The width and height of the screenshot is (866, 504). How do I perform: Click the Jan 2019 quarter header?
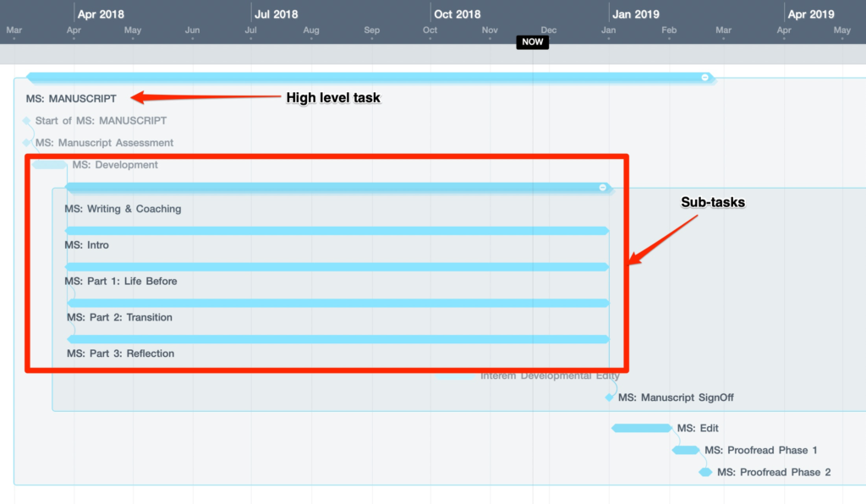click(636, 14)
